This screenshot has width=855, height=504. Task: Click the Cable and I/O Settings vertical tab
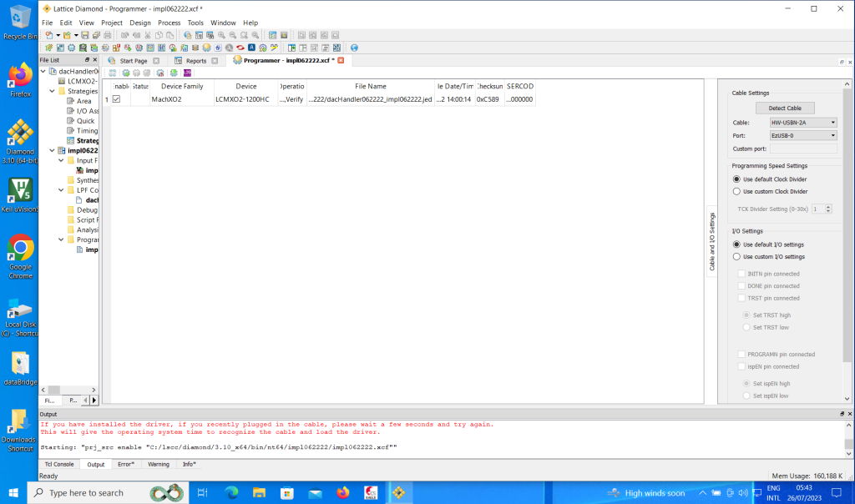tap(711, 241)
